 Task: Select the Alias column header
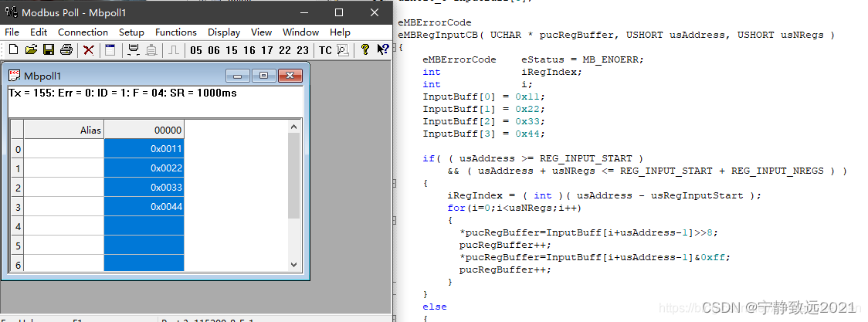pyautogui.click(x=64, y=130)
